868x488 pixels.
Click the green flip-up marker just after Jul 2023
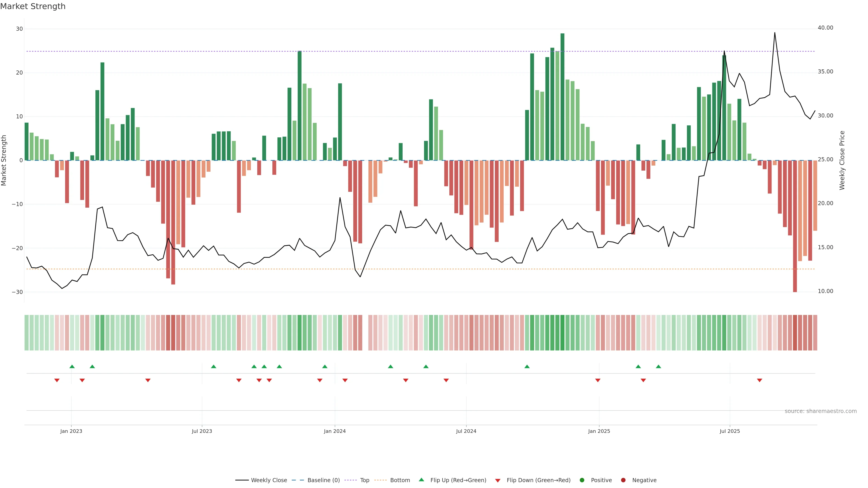point(213,366)
